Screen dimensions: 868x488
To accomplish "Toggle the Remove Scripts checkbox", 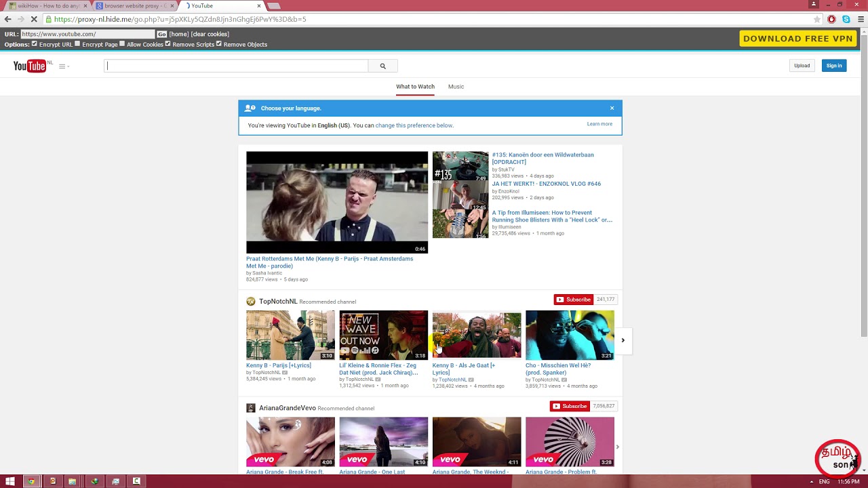I will click(167, 44).
